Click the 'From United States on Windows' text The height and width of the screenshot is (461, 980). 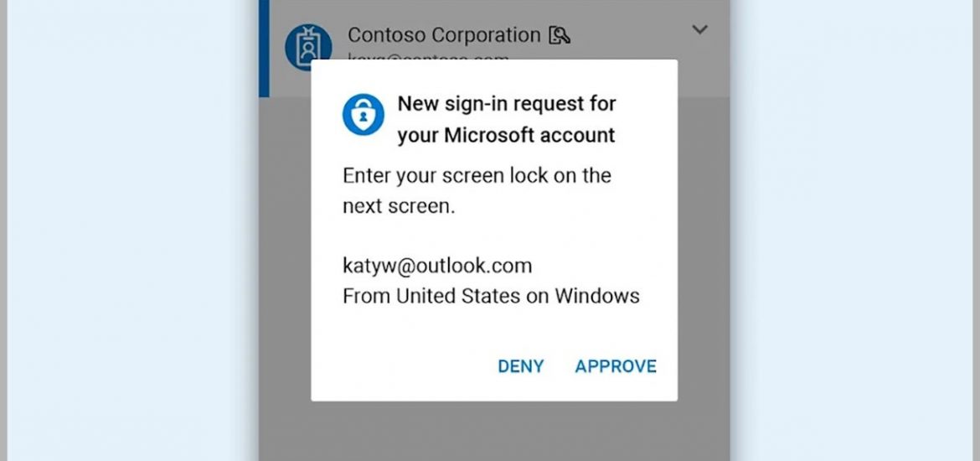point(491,296)
